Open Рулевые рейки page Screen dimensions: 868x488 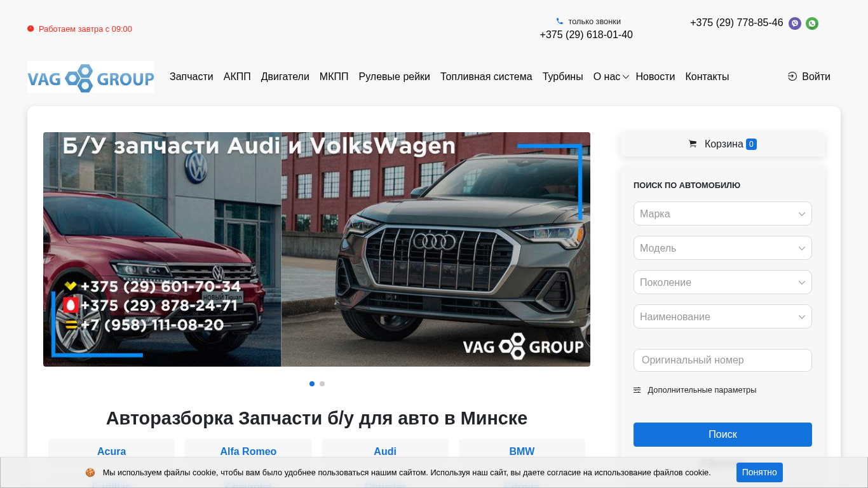(x=395, y=77)
